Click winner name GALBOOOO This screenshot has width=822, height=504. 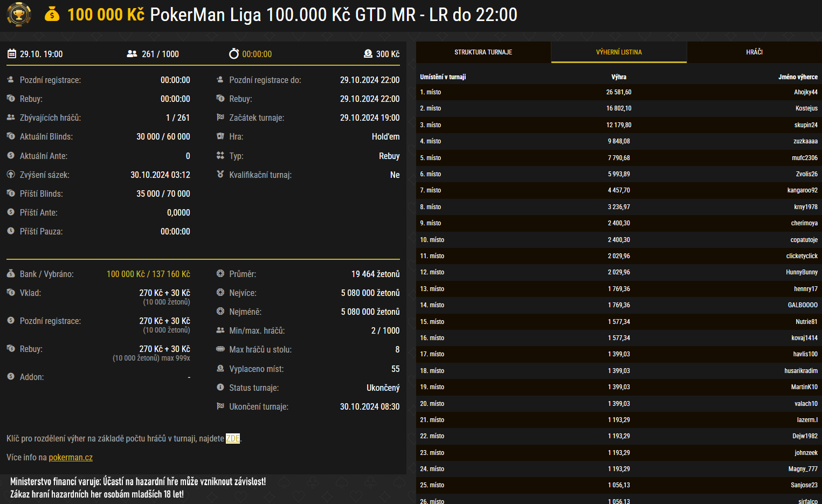[803, 305]
